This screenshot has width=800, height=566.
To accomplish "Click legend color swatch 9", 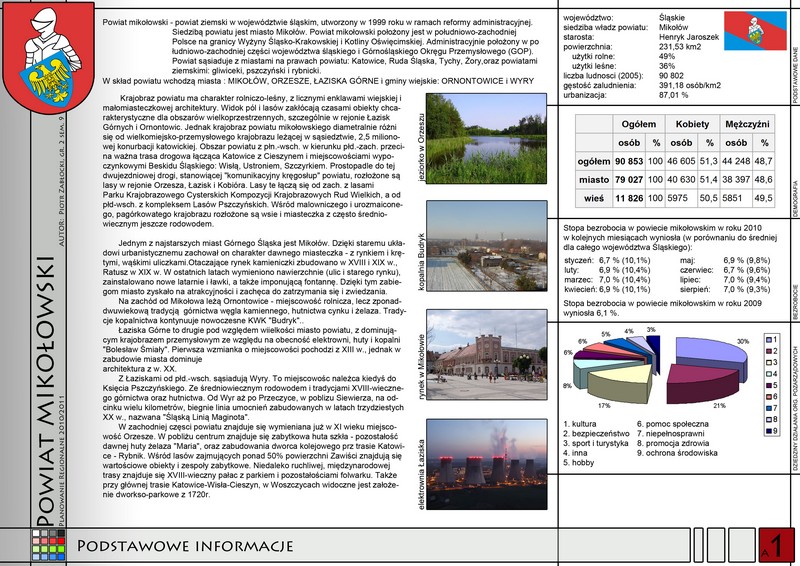I will click(769, 431).
